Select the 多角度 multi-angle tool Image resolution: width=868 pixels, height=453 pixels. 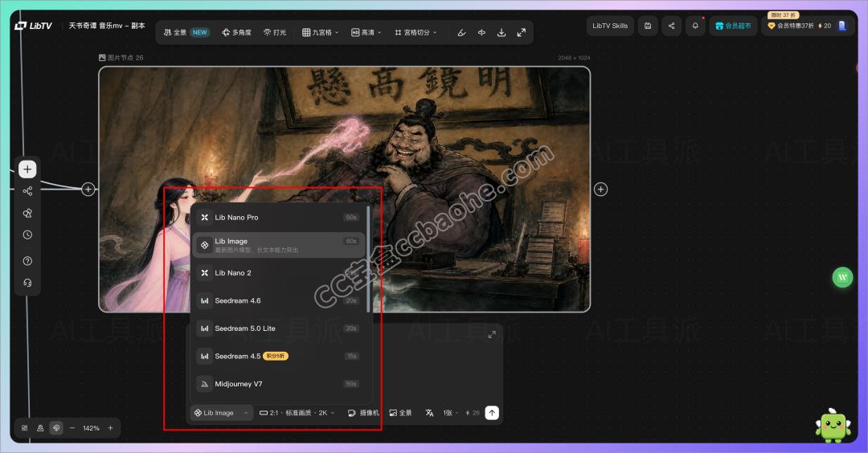[x=236, y=33]
